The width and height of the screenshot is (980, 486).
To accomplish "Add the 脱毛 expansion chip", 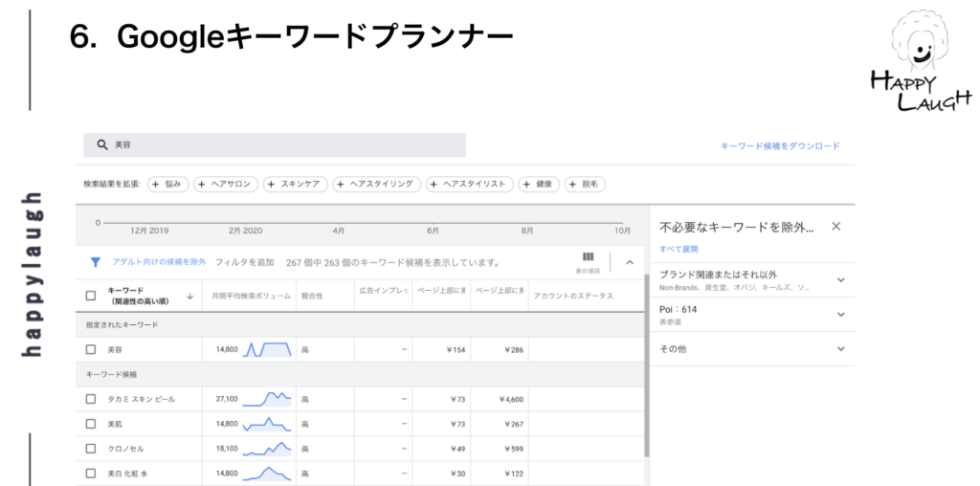I will pyautogui.click(x=585, y=185).
